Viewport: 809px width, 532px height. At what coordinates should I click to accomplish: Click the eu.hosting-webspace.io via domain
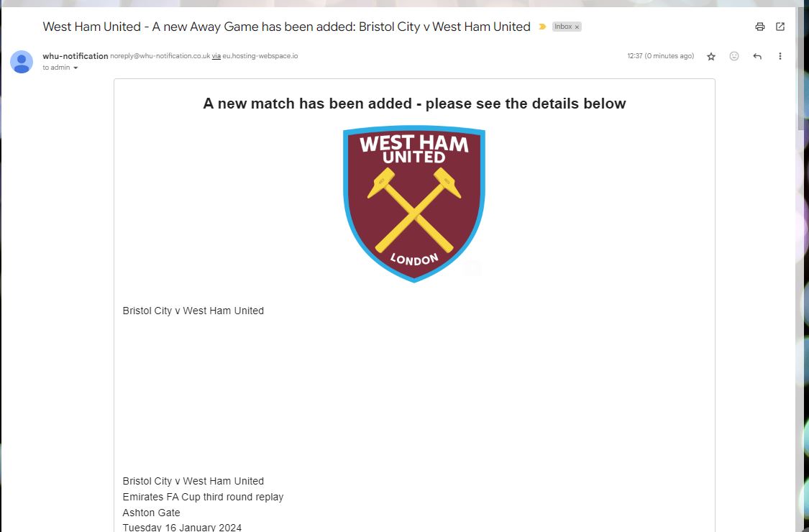click(260, 56)
